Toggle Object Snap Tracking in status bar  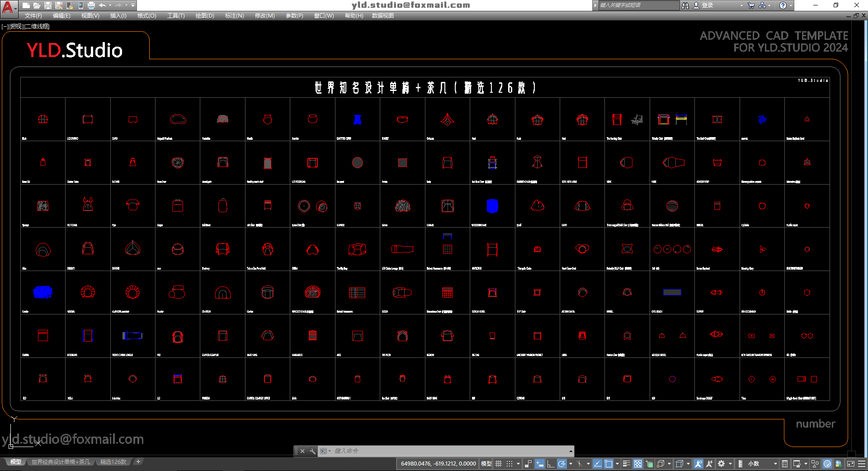click(x=598, y=464)
